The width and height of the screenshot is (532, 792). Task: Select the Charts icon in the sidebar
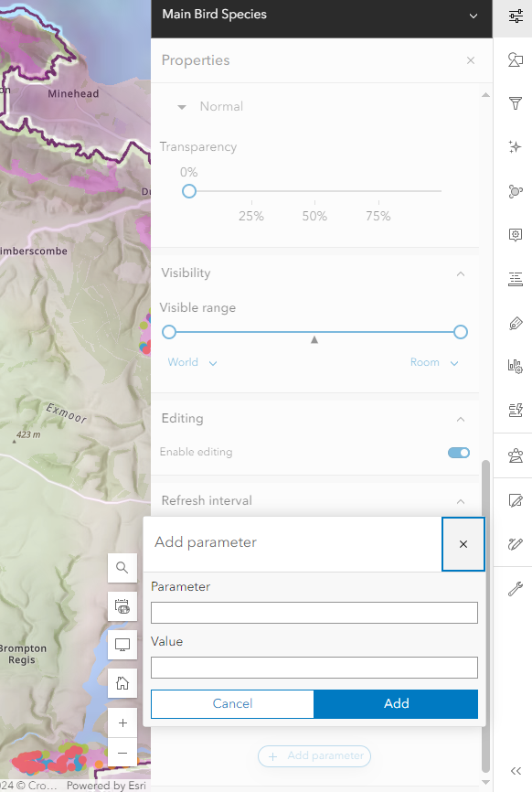point(515,365)
